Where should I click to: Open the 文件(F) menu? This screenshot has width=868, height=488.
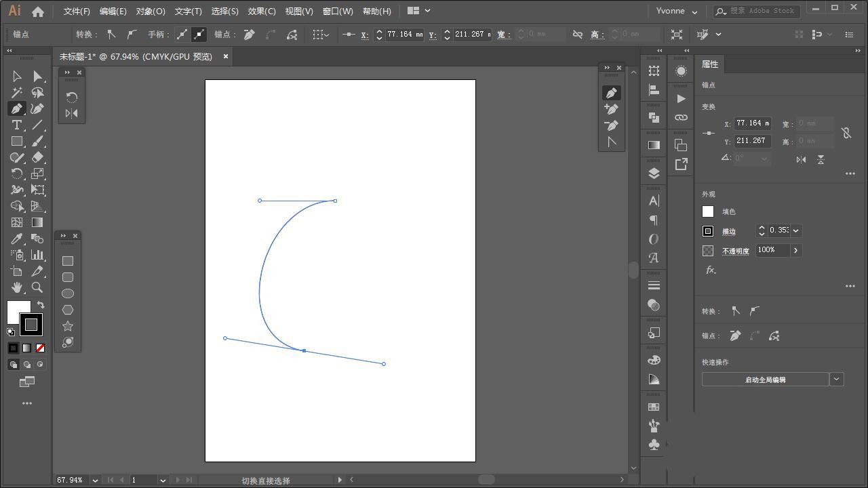tap(75, 11)
